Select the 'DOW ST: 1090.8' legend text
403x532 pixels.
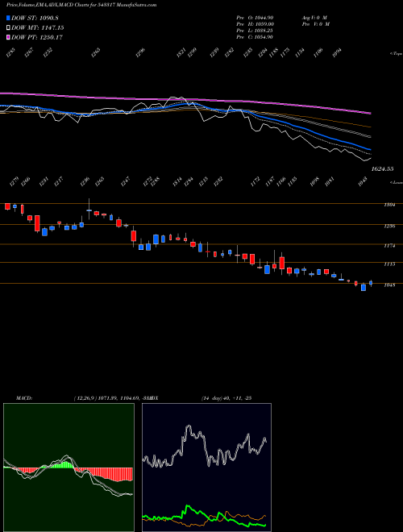(x=35, y=18)
